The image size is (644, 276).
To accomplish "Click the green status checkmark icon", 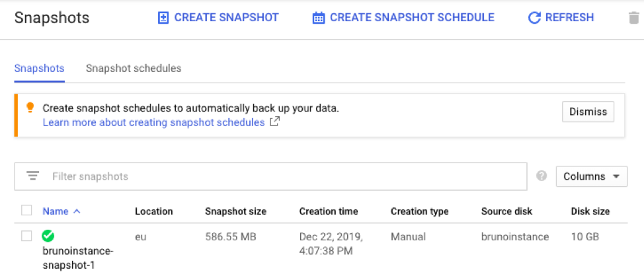I will click(48, 236).
